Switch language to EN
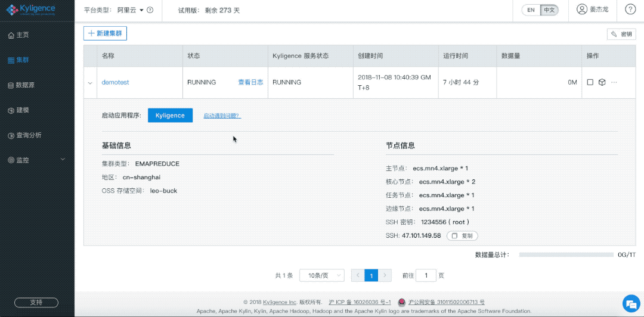Viewport: 644px width, 317px height. 531,10
